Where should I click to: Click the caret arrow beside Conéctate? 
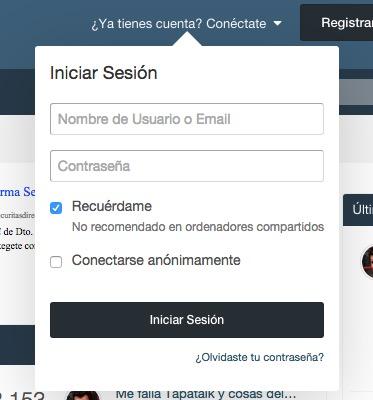277,24
